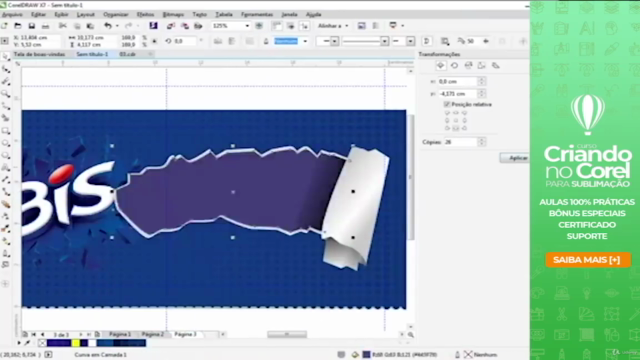Click the New document icon
Screen dimensions: 640x360
[4, 26]
